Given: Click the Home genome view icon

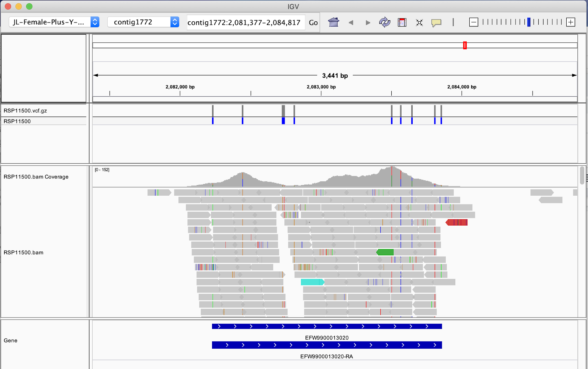Looking at the screenshot, I should point(333,22).
